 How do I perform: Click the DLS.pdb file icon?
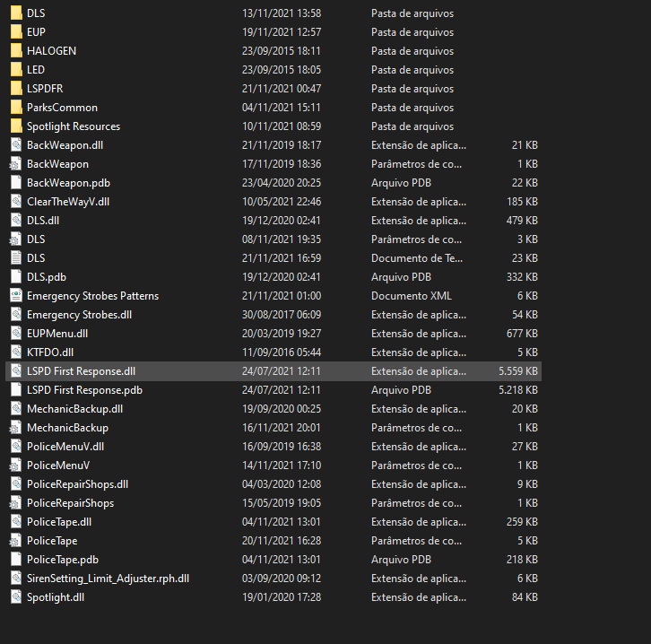click(16, 277)
